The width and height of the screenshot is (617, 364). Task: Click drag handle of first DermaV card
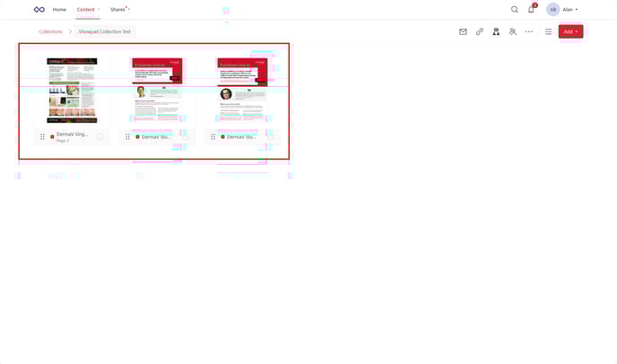tap(42, 137)
